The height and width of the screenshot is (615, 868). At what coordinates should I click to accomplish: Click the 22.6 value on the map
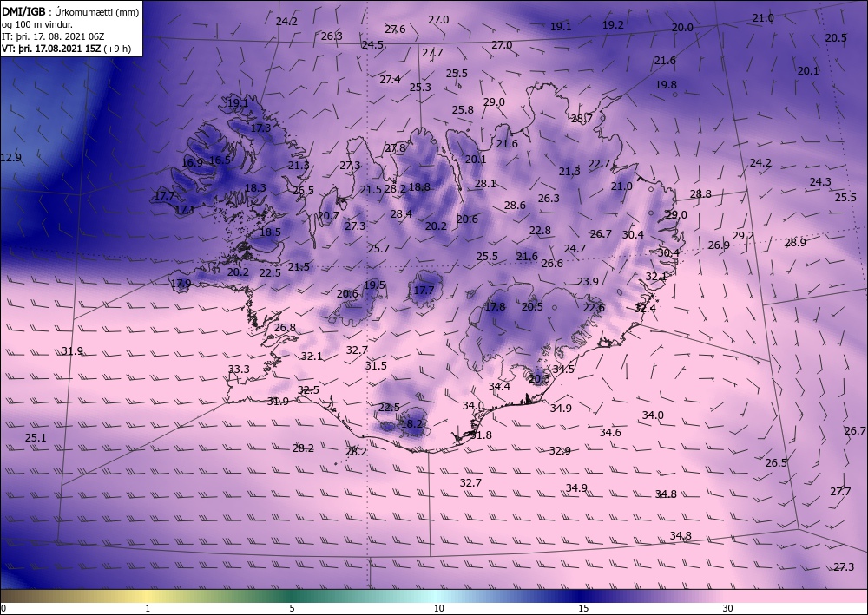594,308
